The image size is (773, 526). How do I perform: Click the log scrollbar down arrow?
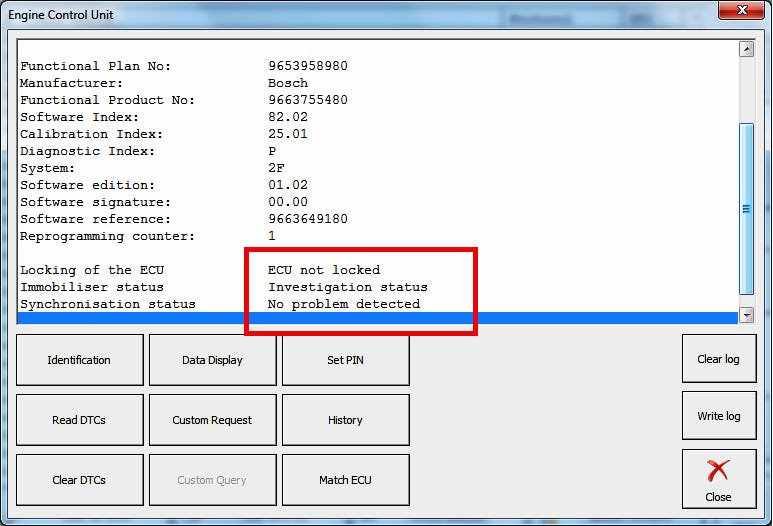(747, 315)
